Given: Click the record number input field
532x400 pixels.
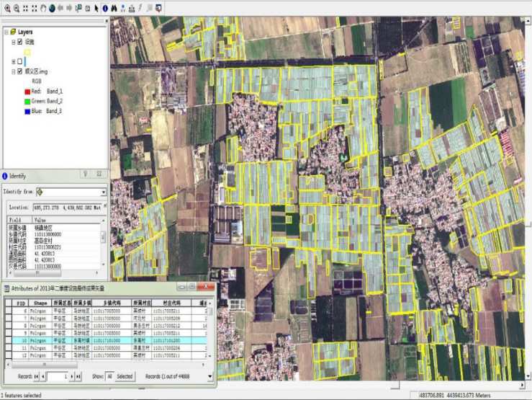Looking at the screenshot, I should (58, 376).
